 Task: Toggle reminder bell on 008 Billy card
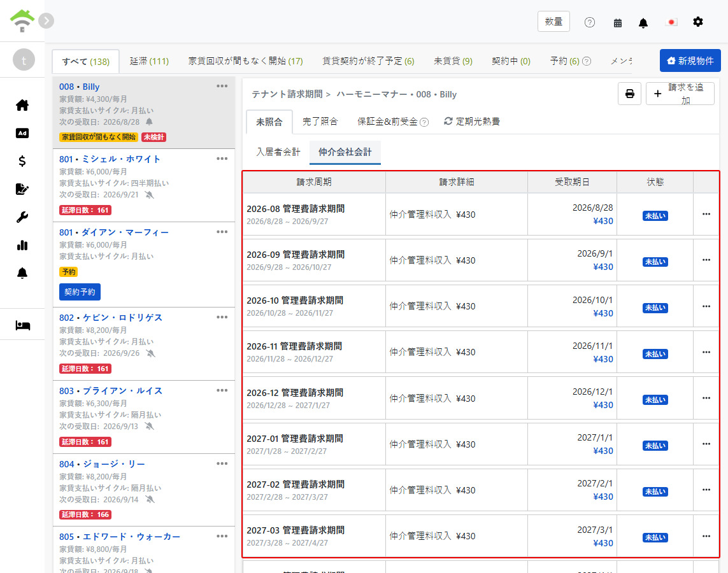pos(149,122)
